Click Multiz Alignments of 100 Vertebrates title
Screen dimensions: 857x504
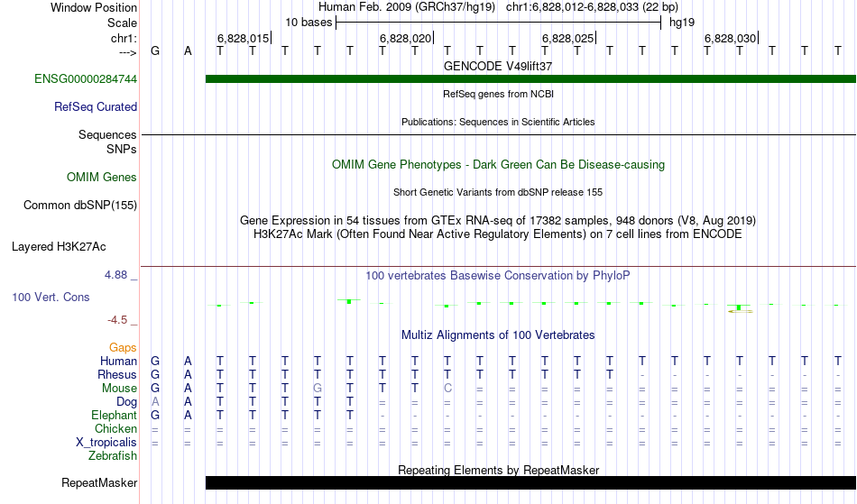coord(498,335)
